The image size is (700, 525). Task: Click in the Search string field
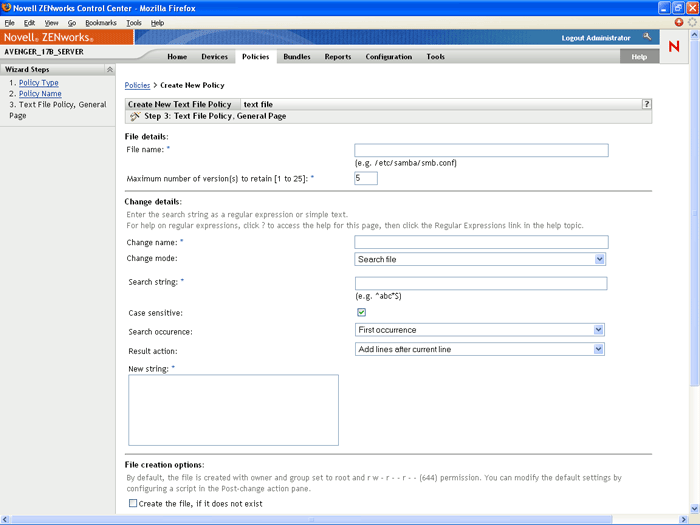click(481, 283)
